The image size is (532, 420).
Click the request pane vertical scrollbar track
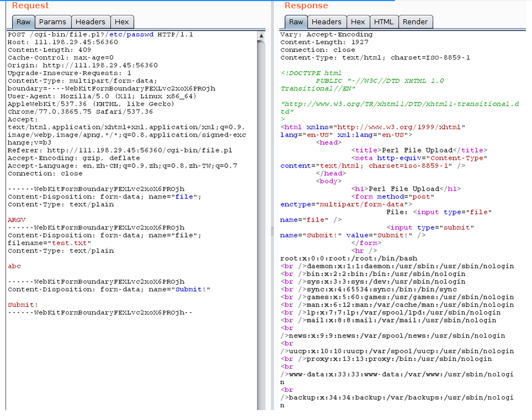coord(261,224)
